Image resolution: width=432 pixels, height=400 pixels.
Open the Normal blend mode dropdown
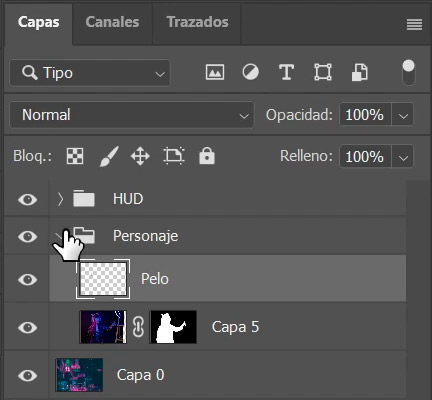point(132,115)
